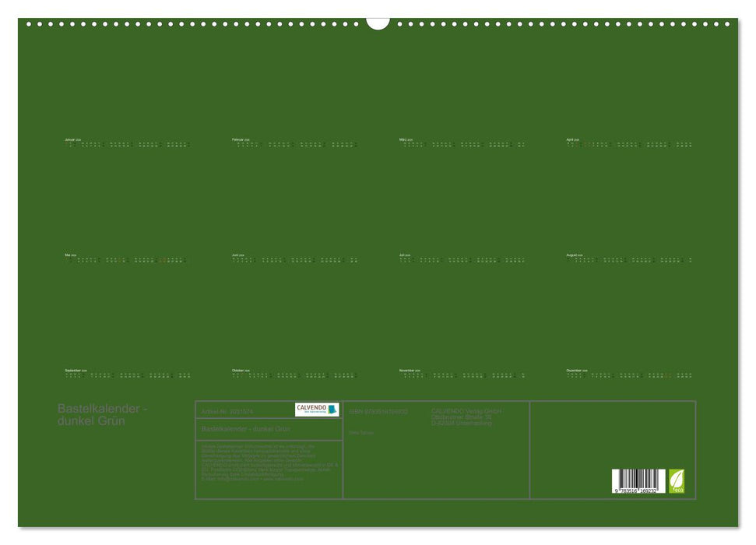Click the CALVENDO logo
756x545 pixels.
tap(317, 410)
